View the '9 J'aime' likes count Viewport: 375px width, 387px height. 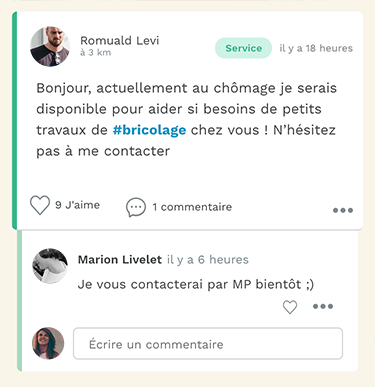(x=77, y=205)
